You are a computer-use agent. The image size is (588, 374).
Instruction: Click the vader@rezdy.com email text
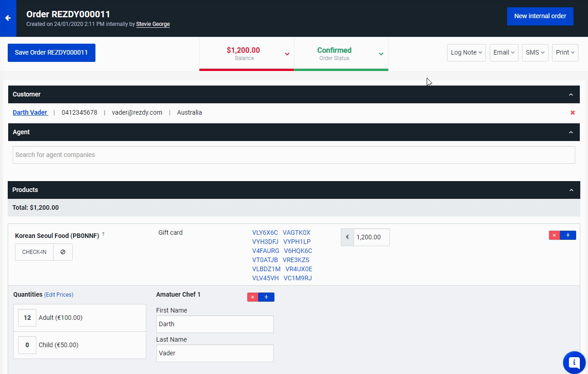coord(137,112)
